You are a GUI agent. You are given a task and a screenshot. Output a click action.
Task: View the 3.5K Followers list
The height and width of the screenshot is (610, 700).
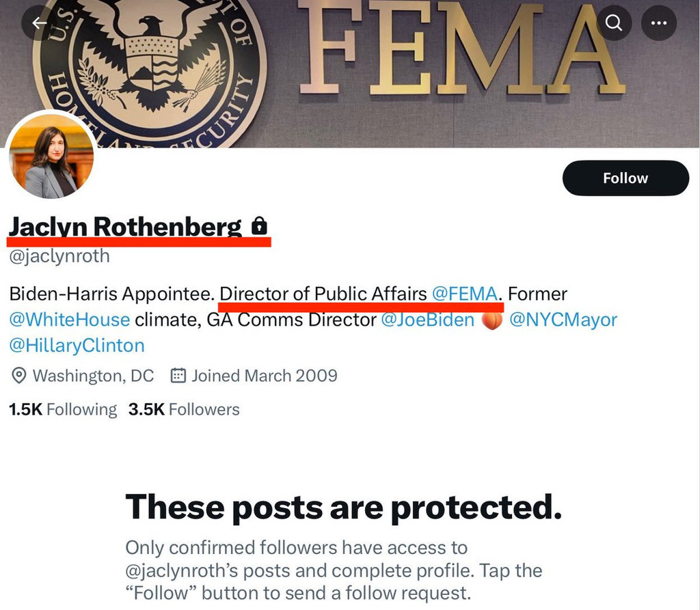click(184, 410)
